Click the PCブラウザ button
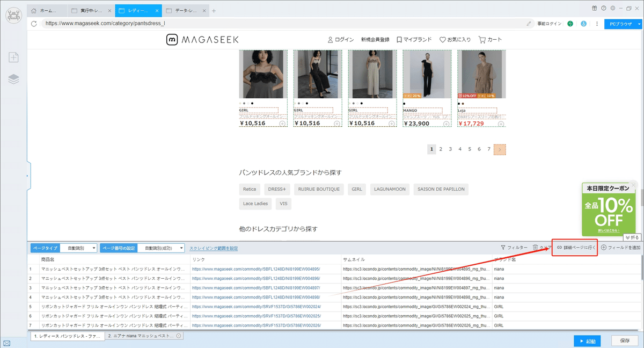Viewport: 644px width, 348px height. pyautogui.click(x=620, y=24)
